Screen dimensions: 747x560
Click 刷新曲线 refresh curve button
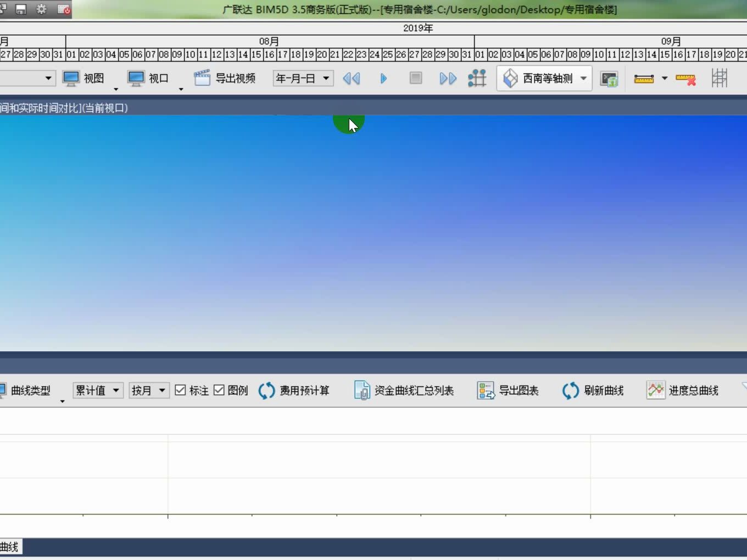click(x=593, y=390)
